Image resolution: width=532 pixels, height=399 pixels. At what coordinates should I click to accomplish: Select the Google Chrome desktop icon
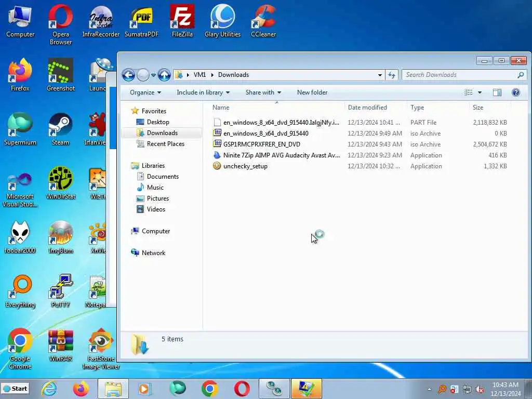20,349
